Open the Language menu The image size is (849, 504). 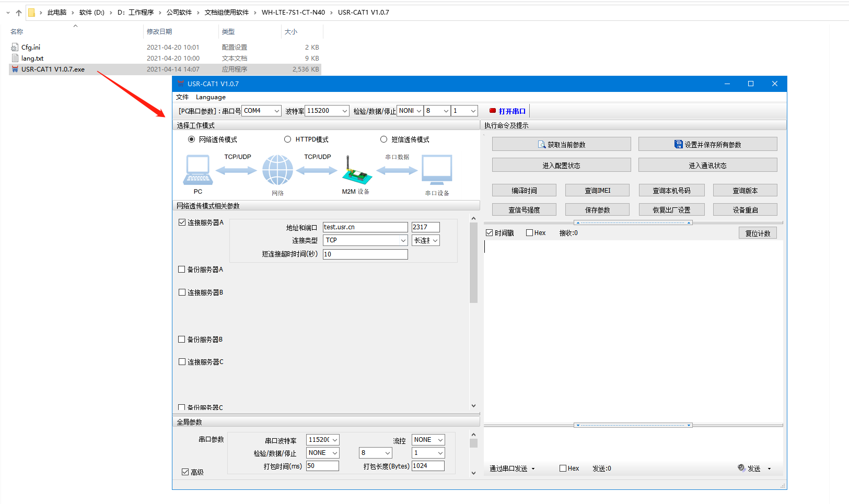(x=211, y=97)
